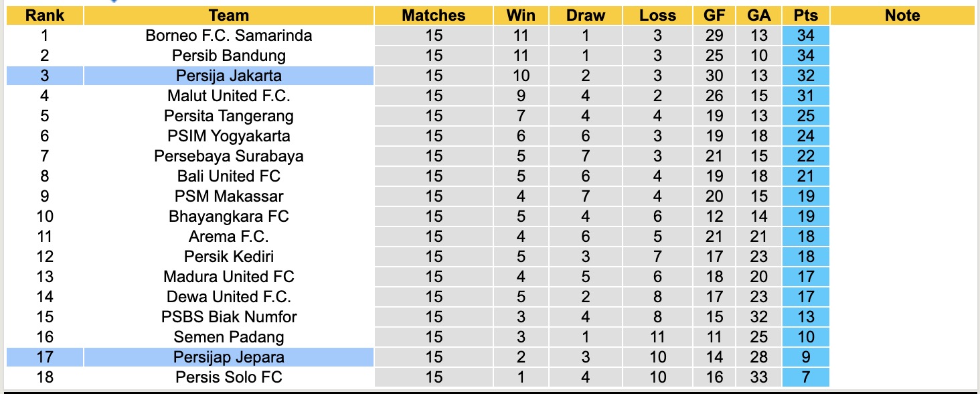This screenshot has width=980, height=394.
Task: Click Persija Jakarta's 32 points cell
Action: click(805, 76)
